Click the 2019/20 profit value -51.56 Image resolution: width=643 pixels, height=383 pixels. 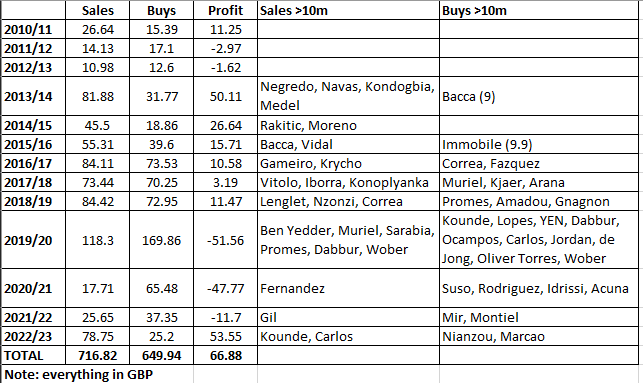pos(225,240)
